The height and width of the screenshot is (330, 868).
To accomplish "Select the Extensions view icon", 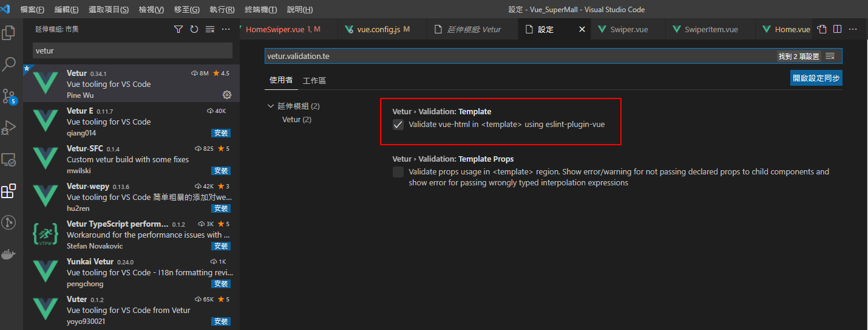I will tap(8, 191).
